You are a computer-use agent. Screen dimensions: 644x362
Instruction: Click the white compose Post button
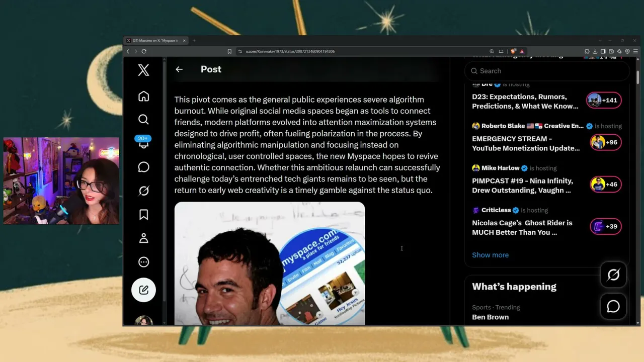pos(143,290)
